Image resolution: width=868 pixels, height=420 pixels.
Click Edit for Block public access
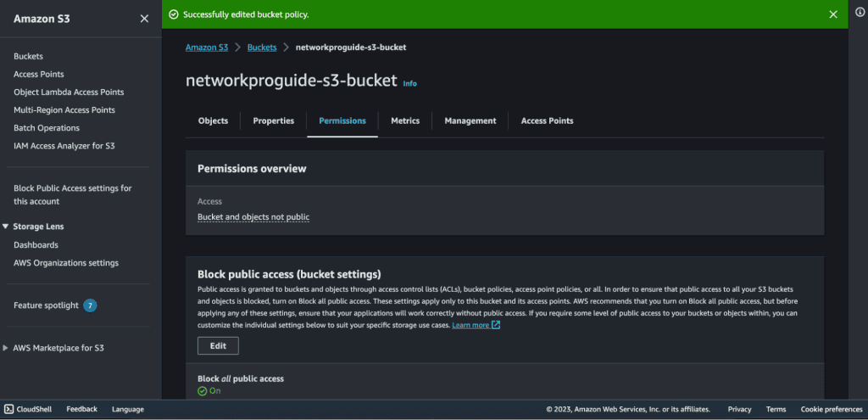click(x=218, y=345)
